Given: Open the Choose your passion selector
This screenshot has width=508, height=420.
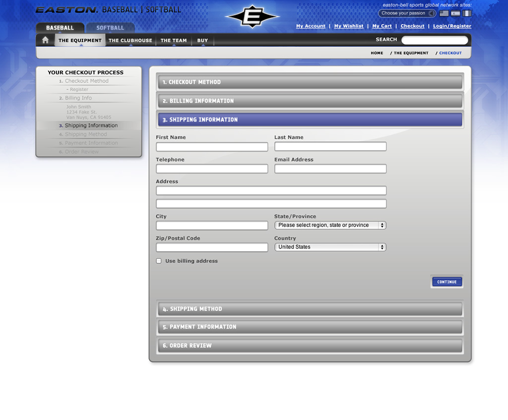Looking at the screenshot, I should point(407,13).
